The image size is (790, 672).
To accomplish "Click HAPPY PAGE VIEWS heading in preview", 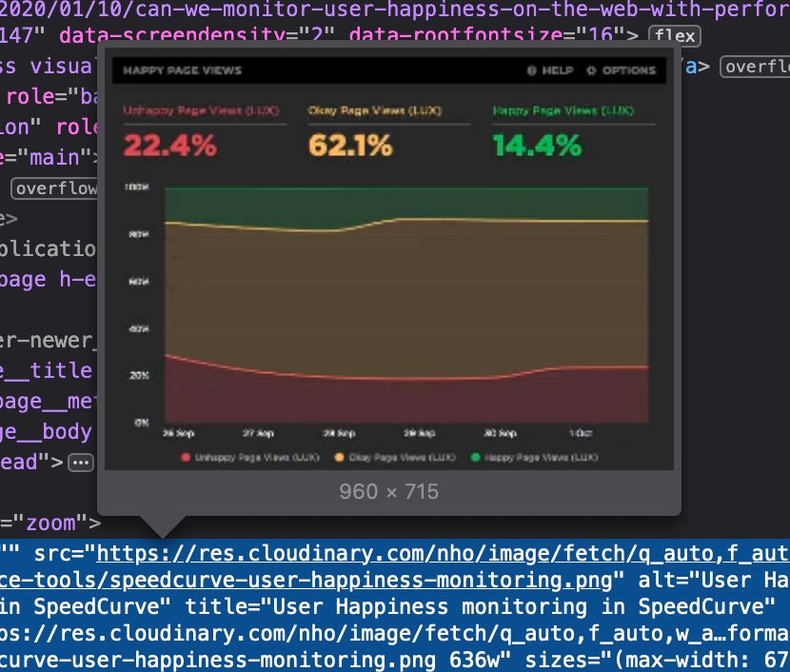I will coord(183,70).
